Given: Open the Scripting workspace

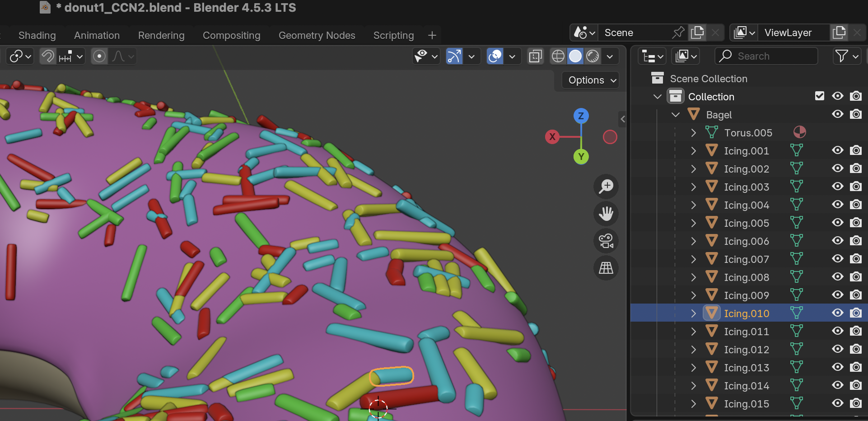Looking at the screenshot, I should point(393,35).
